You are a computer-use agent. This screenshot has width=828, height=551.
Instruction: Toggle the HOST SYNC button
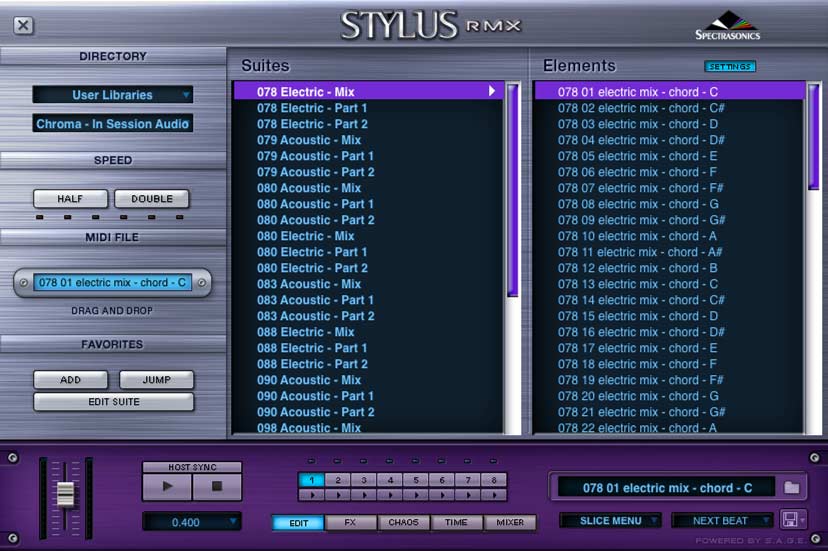pos(192,467)
